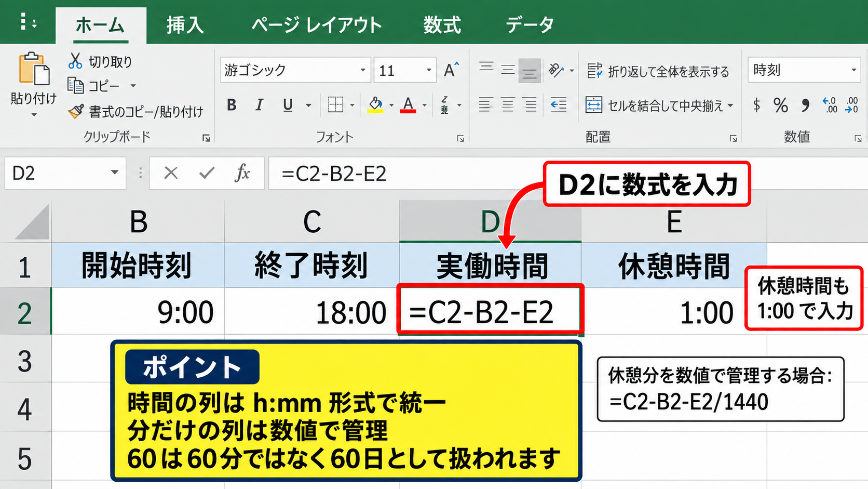
Task: Open the font name box 游ゴシック
Action: (x=295, y=70)
